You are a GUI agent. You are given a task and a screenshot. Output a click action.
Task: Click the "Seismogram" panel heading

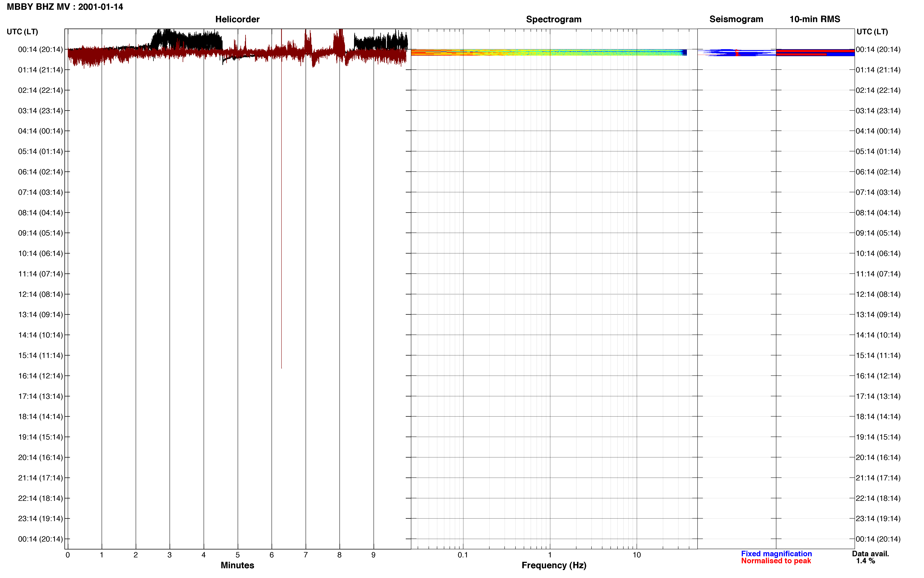click(x=736, y=20)
